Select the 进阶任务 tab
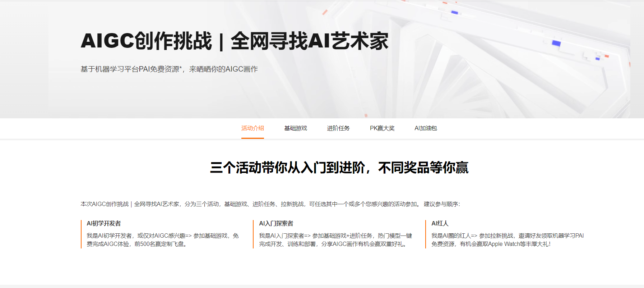 pyautogui.click(x=338, y=128)
